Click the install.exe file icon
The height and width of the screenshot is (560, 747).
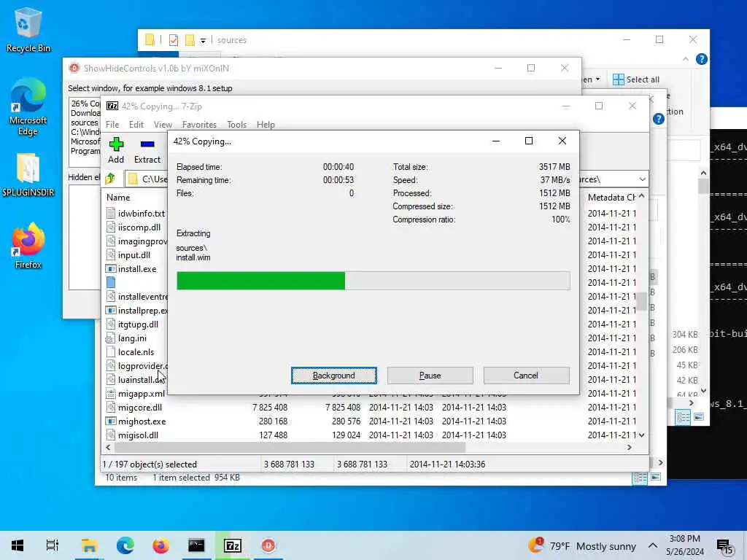(111, 269)
